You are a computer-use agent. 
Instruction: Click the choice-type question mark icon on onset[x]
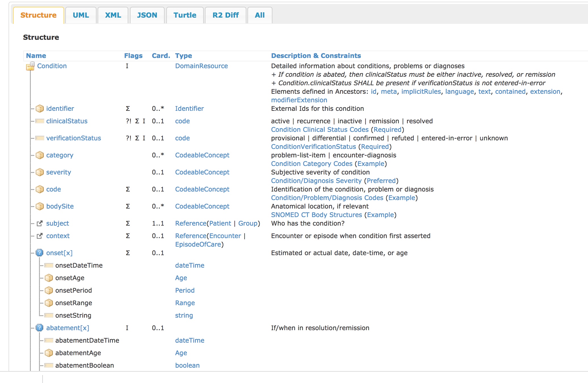tap(39, 253)
